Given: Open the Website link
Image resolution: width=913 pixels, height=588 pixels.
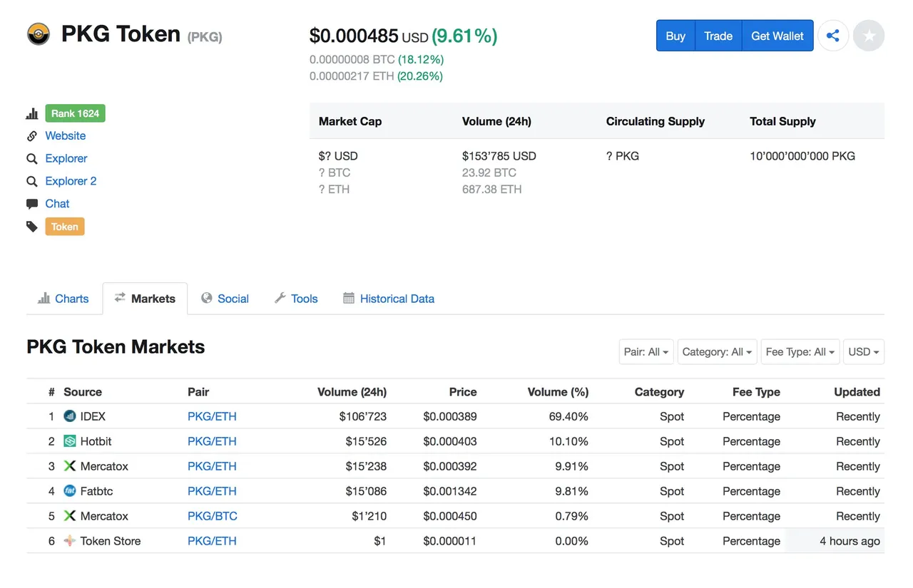Looking at the screenshot, I should (x=66, y=135).
